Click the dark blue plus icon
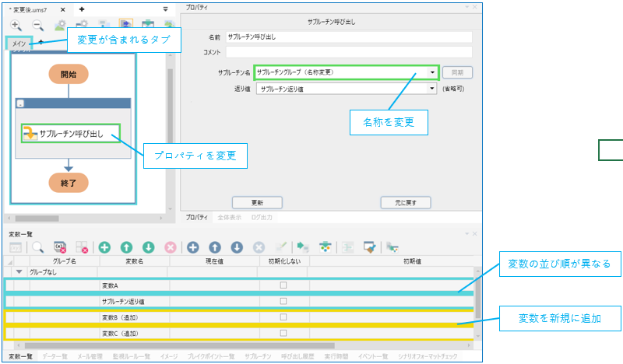Screen dimensions: 623x364 [x=192, y=247]
